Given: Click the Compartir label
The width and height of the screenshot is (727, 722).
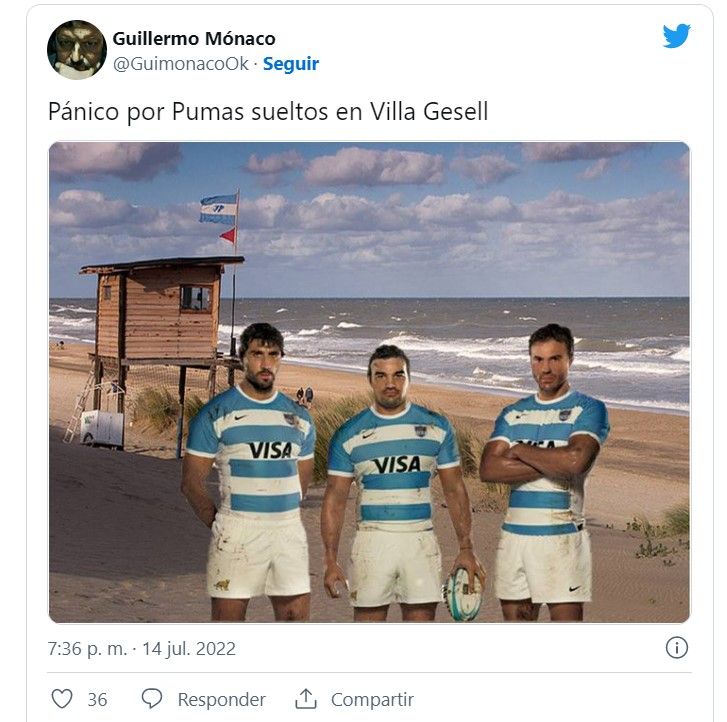Looking at the screenshot, I should pos(372,699).
